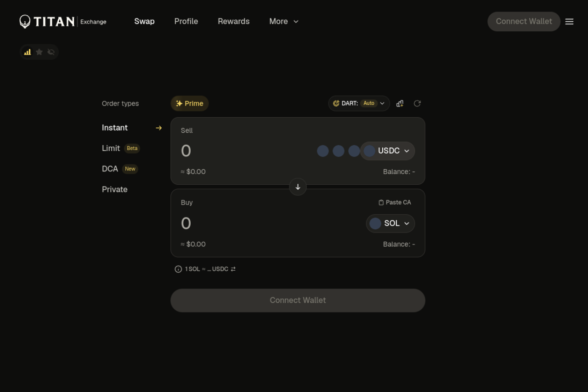Open favorites with the star icon
The image size is (588, 392).
tap(39, 52)
